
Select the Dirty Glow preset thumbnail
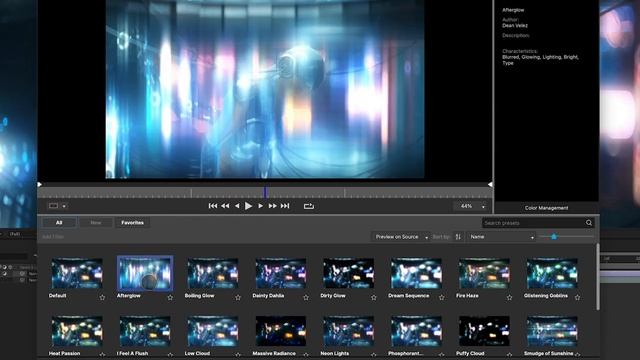[349, 273]
